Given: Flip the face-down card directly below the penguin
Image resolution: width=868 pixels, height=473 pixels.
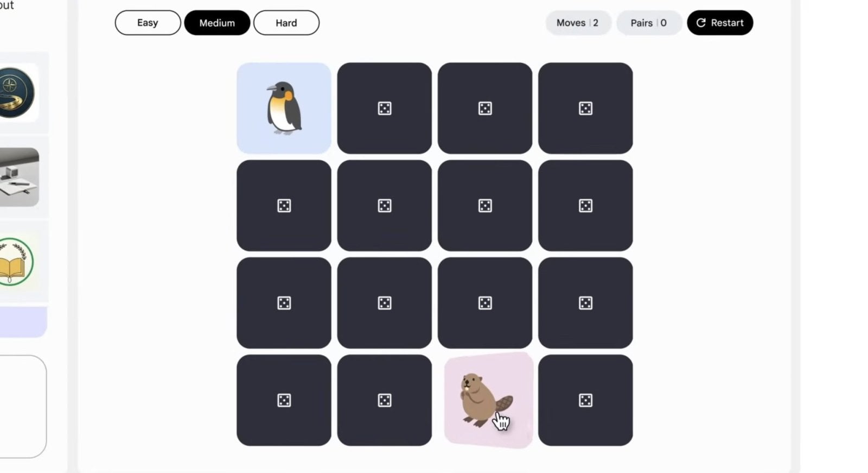Looking at the screenshot, I should click(284, 205).
